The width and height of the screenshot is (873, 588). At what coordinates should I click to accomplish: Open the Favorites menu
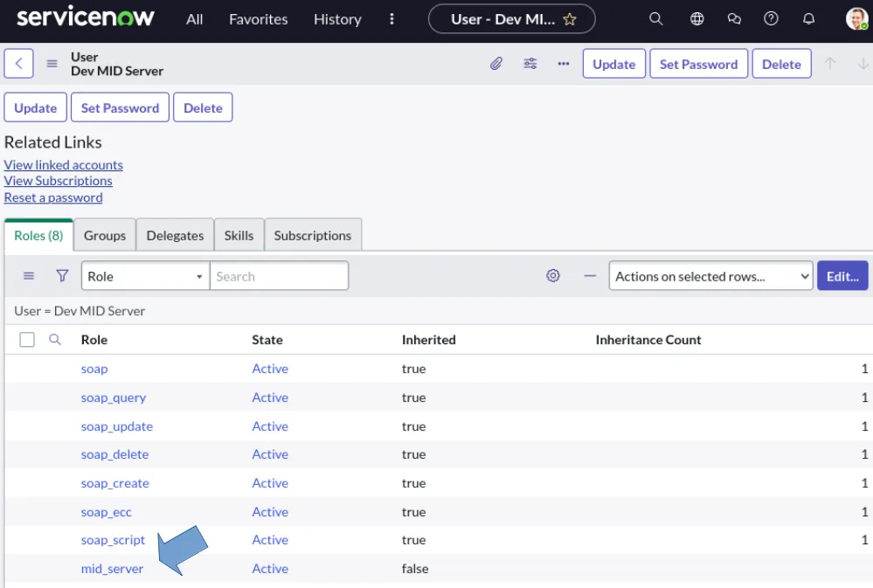point(259,19)
